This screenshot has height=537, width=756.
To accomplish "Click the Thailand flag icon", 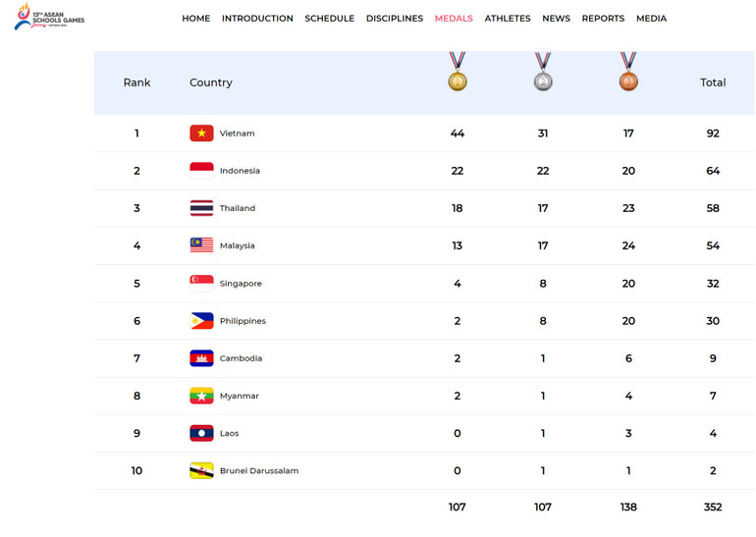I will tap(201, 208).
